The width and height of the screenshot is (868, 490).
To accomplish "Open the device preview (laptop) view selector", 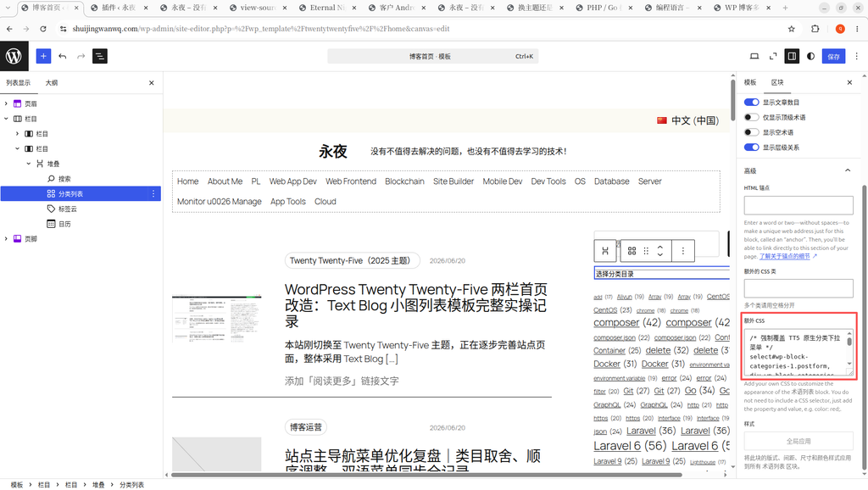I will (754, 56).
